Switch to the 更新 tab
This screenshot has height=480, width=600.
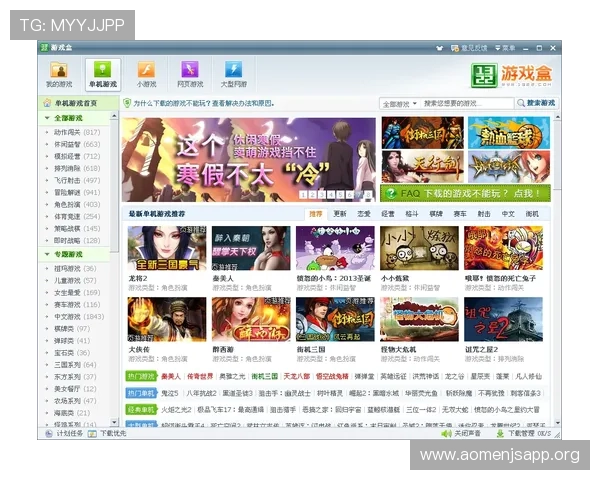pos(340,214)
